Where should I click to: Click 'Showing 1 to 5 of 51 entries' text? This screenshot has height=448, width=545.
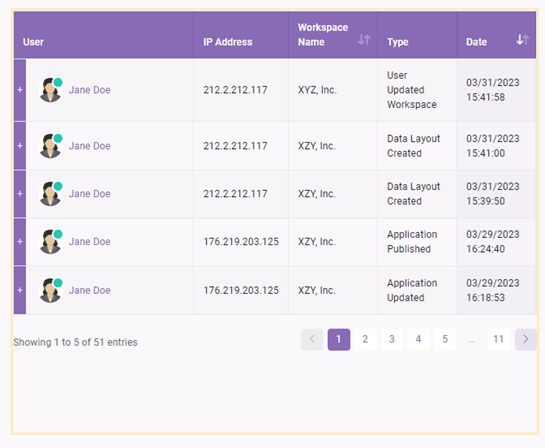(75, 342)
